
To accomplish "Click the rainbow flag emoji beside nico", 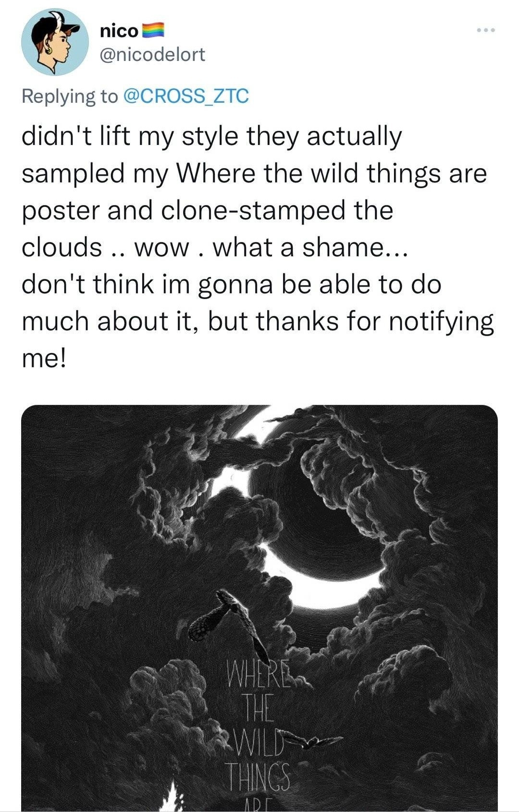I will tap(153, 30).
